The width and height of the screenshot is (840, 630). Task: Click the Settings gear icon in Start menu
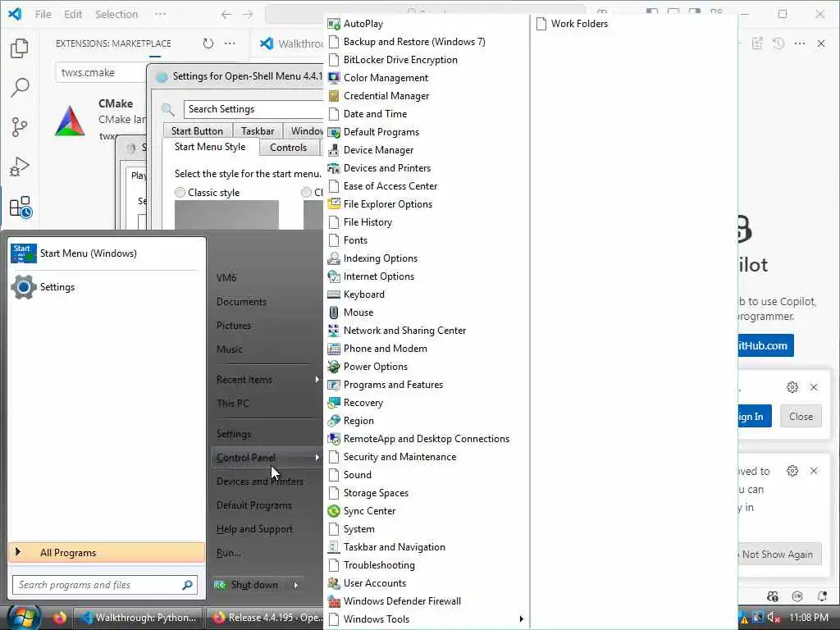[24, 287]
